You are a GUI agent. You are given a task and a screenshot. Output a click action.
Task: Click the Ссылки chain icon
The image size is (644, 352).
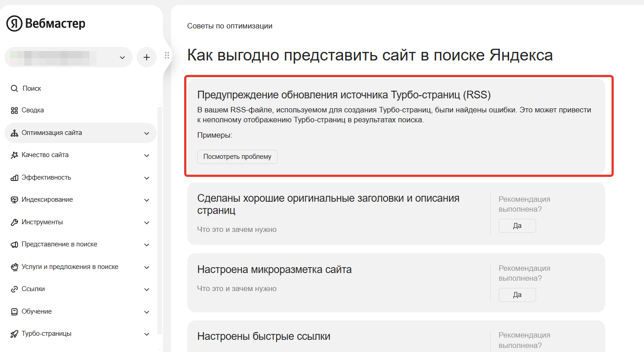coord(14,289)
